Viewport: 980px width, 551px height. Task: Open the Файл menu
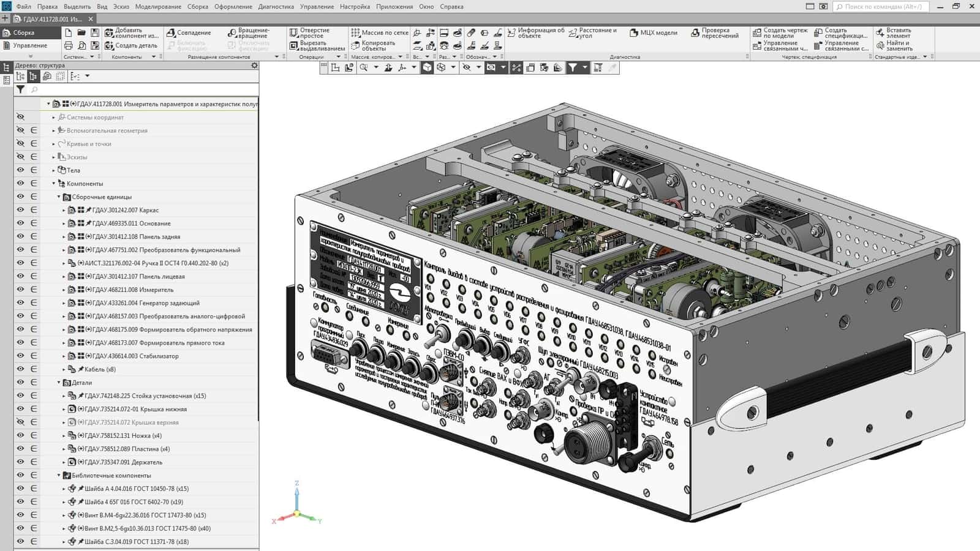point(24,7)
